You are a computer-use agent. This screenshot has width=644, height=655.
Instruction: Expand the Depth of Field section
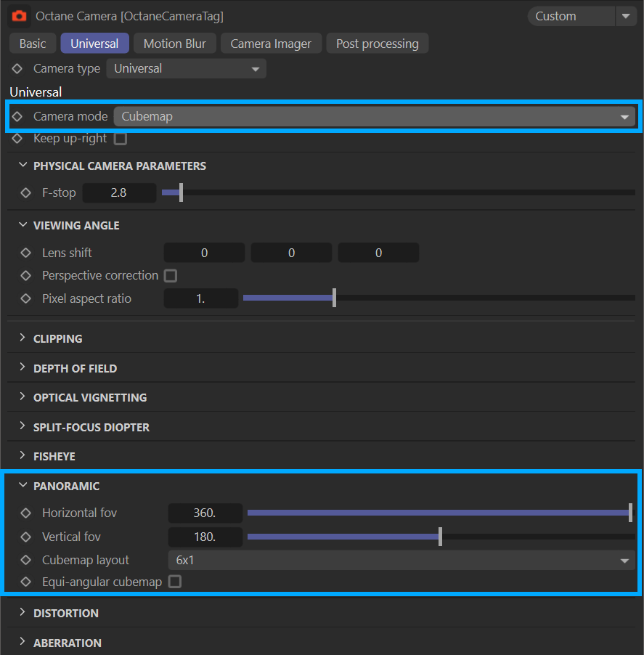coord(75,368)
